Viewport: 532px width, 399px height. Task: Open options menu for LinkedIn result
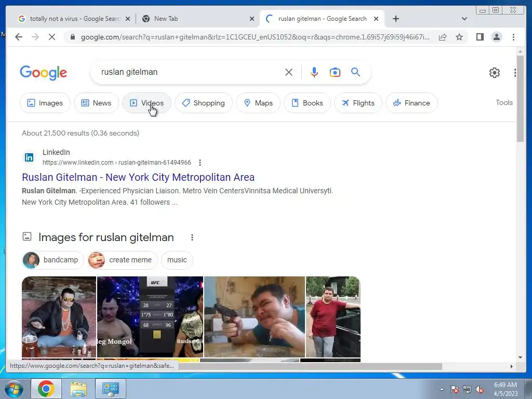(200, 163)
